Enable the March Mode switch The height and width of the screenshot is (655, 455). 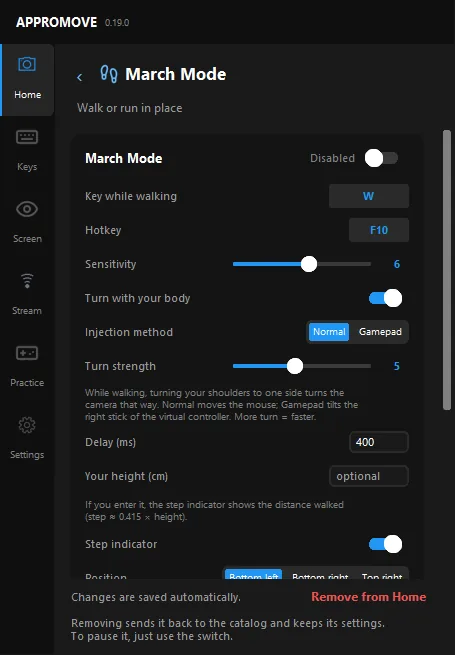click(x=381, y=158)
